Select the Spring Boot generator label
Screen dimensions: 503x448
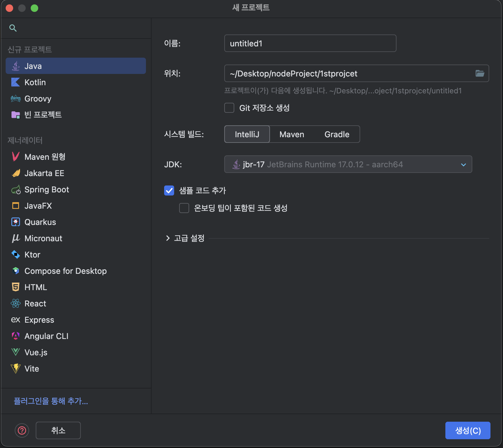click(47, 190)
